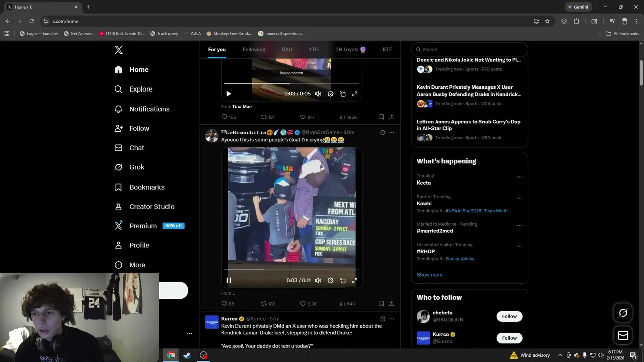This screenshot has width=644, height=362.
Task: Switch to the BAU tab
Action: tap(287, 49)
